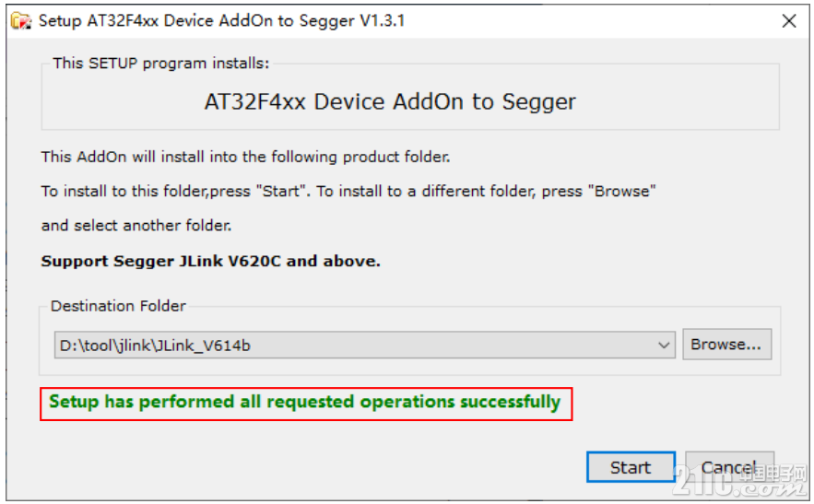Click the 'This AddOn will install into' sentence
The image size is (814, 504).
(x=245, y=157)
